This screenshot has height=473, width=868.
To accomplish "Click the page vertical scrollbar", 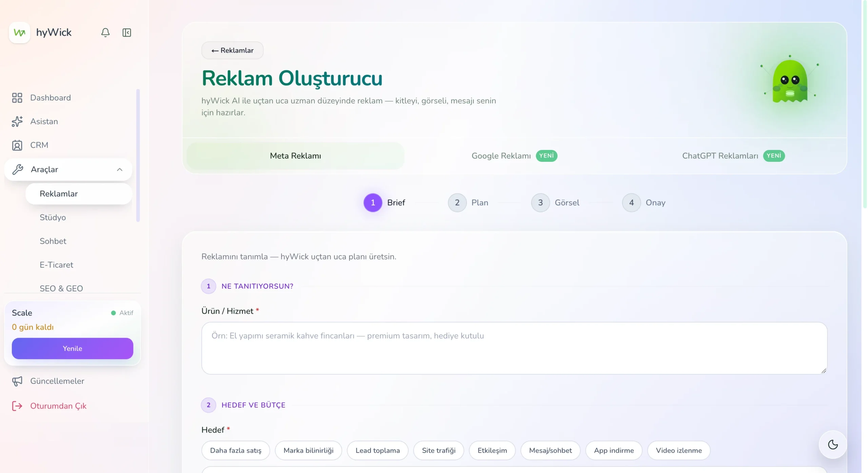I will pos(865,104).
